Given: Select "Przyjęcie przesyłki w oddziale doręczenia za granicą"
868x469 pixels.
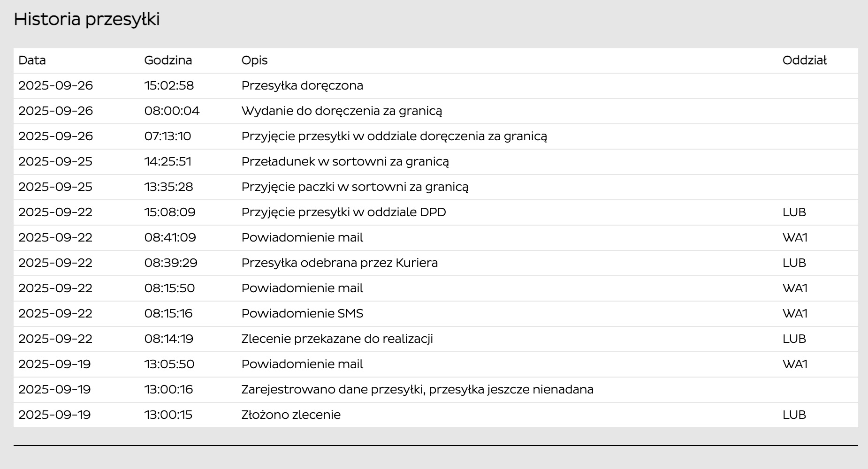Looking at the screenshot, I should tap(394, 136).
